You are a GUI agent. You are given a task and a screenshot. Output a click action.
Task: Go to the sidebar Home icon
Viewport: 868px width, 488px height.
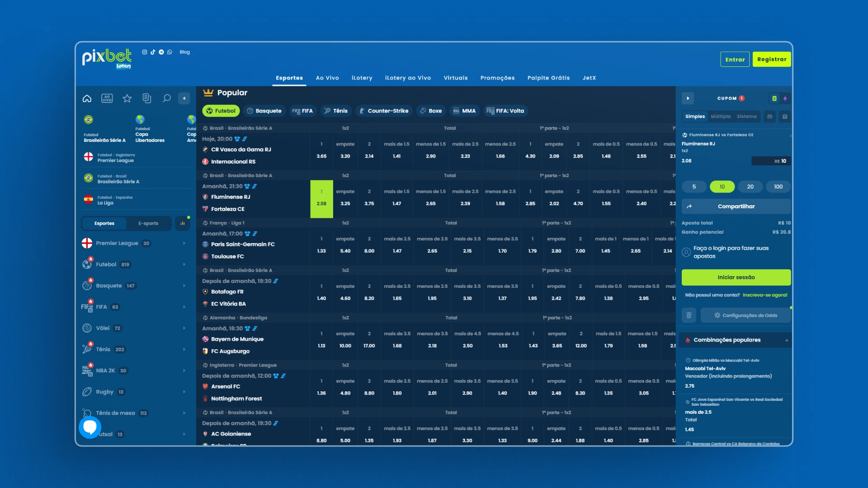(x=87, y=98)
